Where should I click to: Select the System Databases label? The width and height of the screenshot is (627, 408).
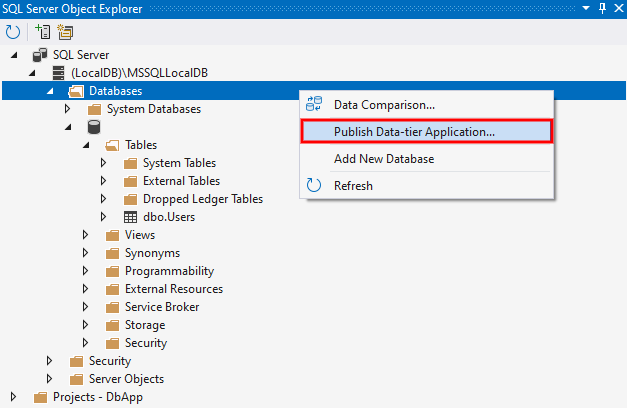pyautogui.click(x=154, y=109)
